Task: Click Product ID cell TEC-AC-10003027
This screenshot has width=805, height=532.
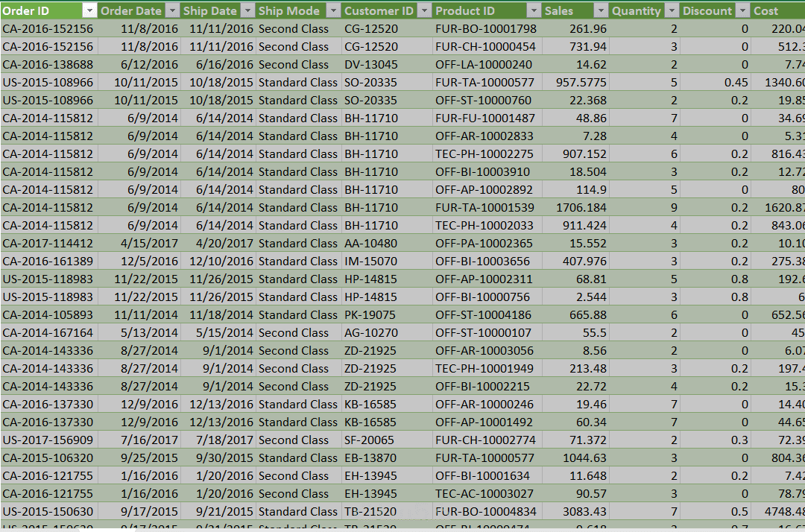Action: tap(487, 493)
